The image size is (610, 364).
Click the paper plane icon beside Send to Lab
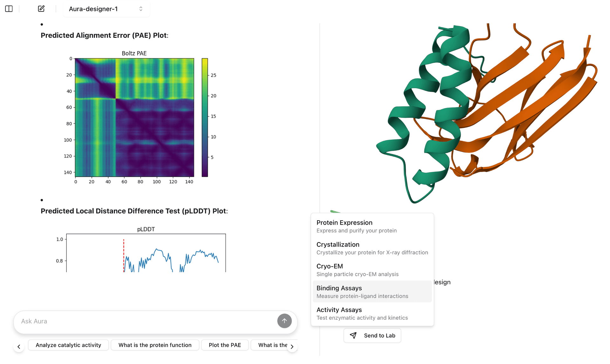pyautogui.click(x=353, y=335)
